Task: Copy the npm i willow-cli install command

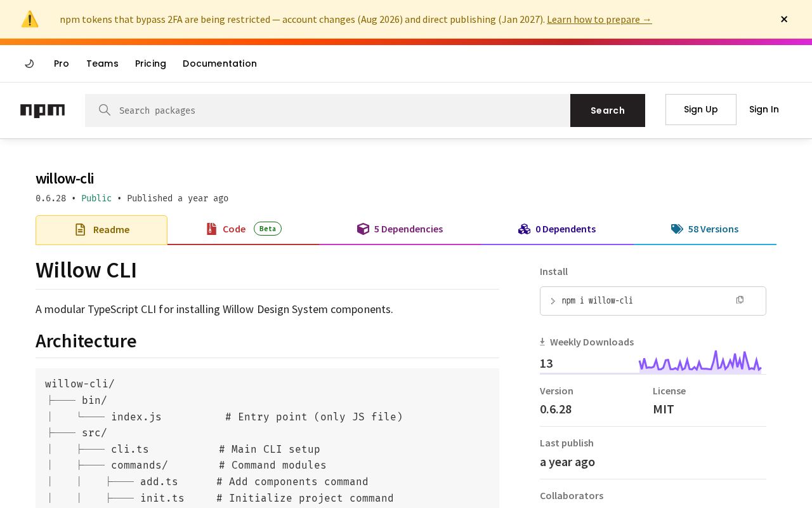Action: (x=740, y=300)
